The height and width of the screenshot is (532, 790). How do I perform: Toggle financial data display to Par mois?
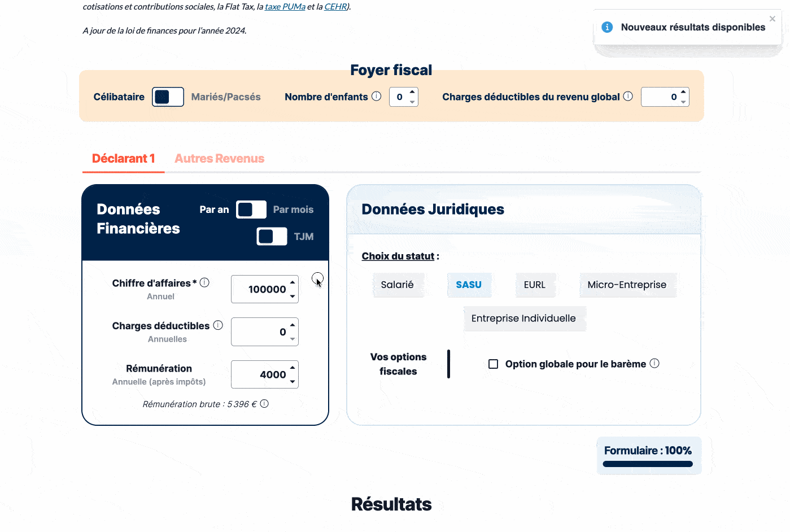(251, 209)
